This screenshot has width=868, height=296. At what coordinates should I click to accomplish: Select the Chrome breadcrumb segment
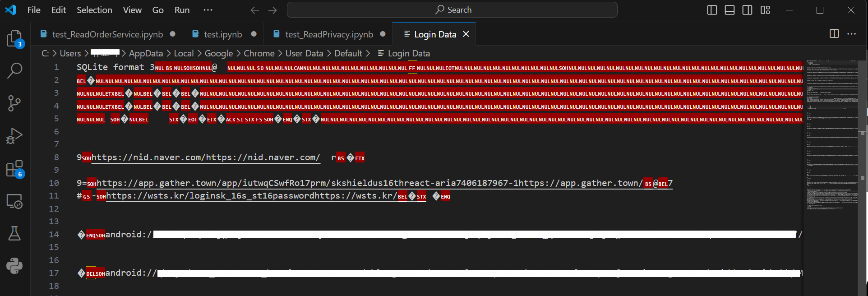point(259,53)
